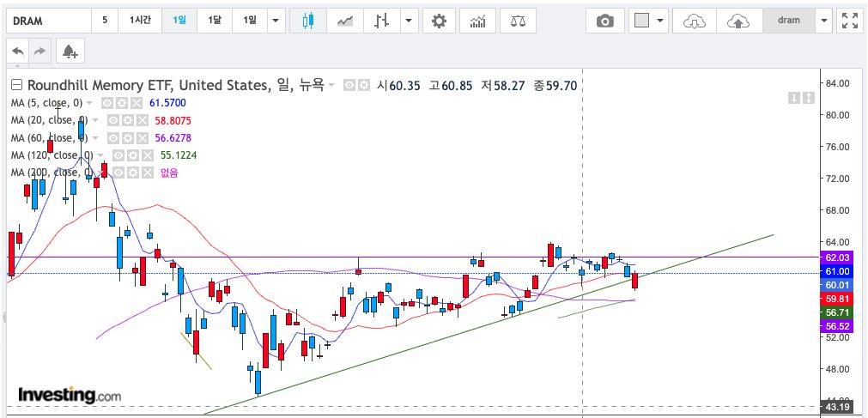This screenshot has width=868, height=418.
Task: Click the DRAM symbol search field
Action: pyautogui.click(x=49, y=21)
